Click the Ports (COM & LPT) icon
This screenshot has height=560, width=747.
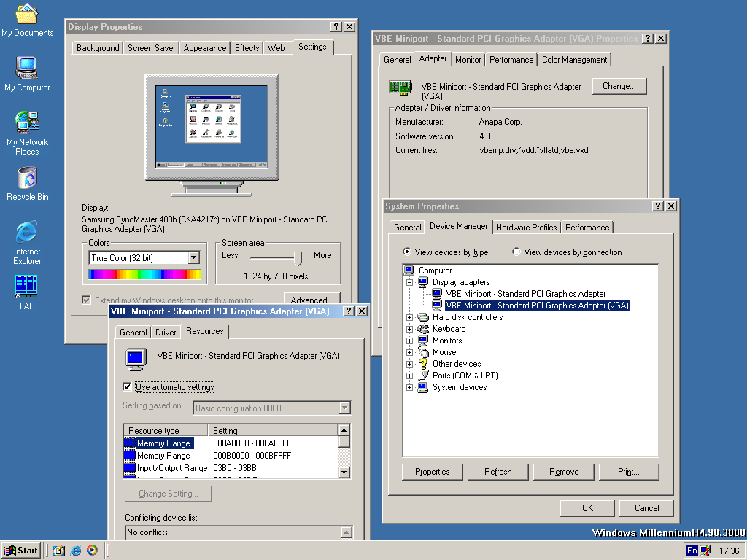point(423,376)
